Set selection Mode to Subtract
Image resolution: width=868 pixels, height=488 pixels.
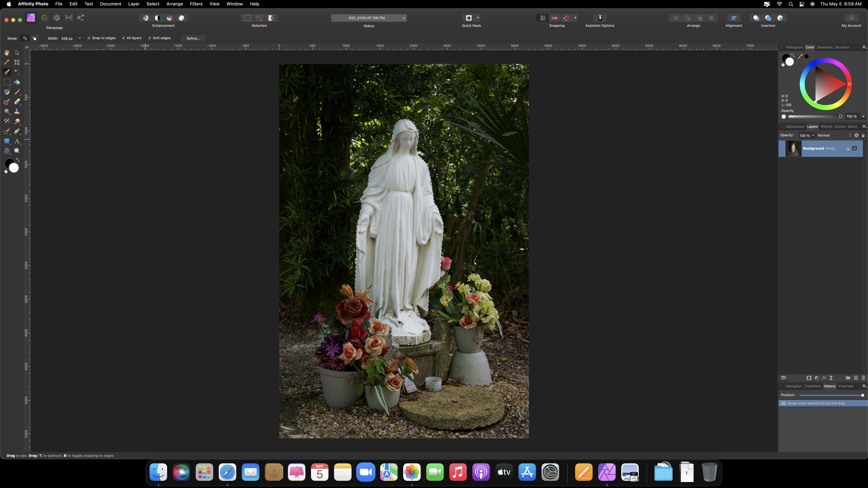34,38
